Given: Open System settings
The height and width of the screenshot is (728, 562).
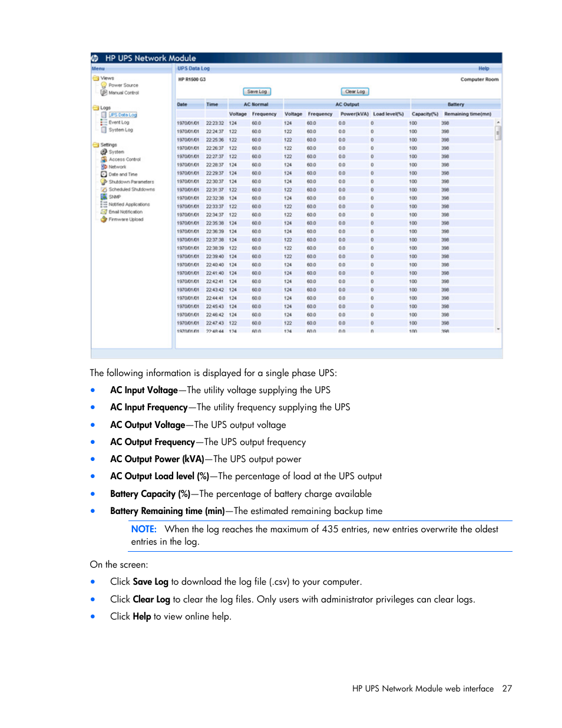Looking at the screenshot, I should 116,152.
